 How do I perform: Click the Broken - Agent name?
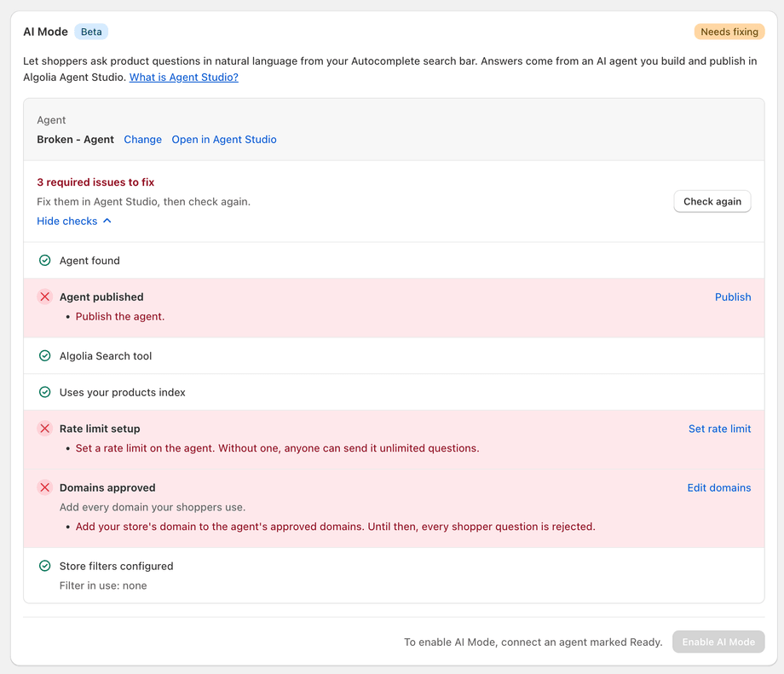[x=76, y=140]
